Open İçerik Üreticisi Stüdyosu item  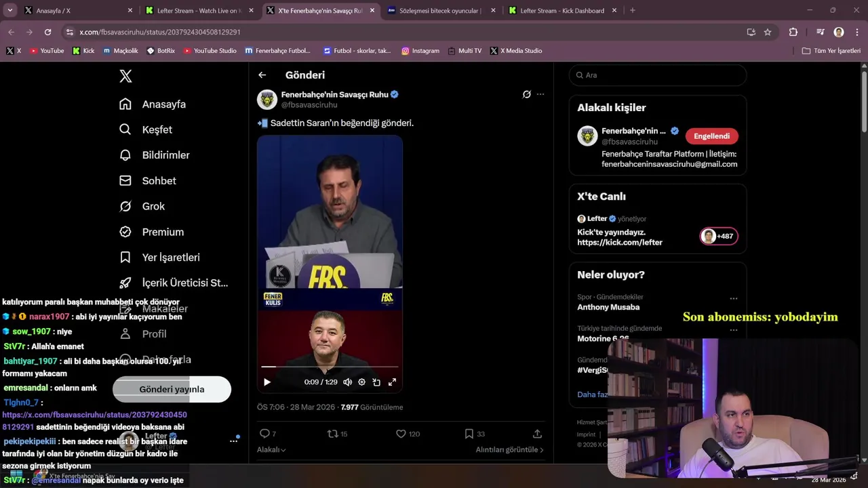(174, 283)
